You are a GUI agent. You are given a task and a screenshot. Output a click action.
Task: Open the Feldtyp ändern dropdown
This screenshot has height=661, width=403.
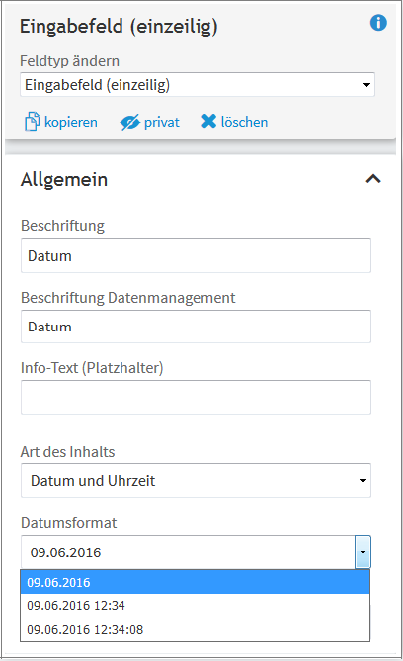(197, 85)
